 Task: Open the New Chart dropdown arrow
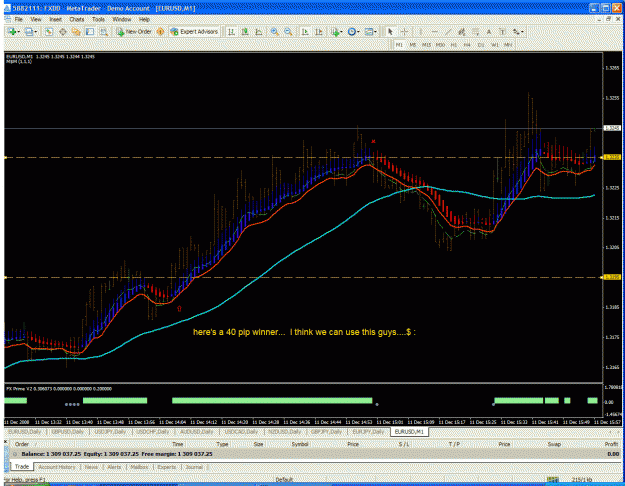pos(19,32)
